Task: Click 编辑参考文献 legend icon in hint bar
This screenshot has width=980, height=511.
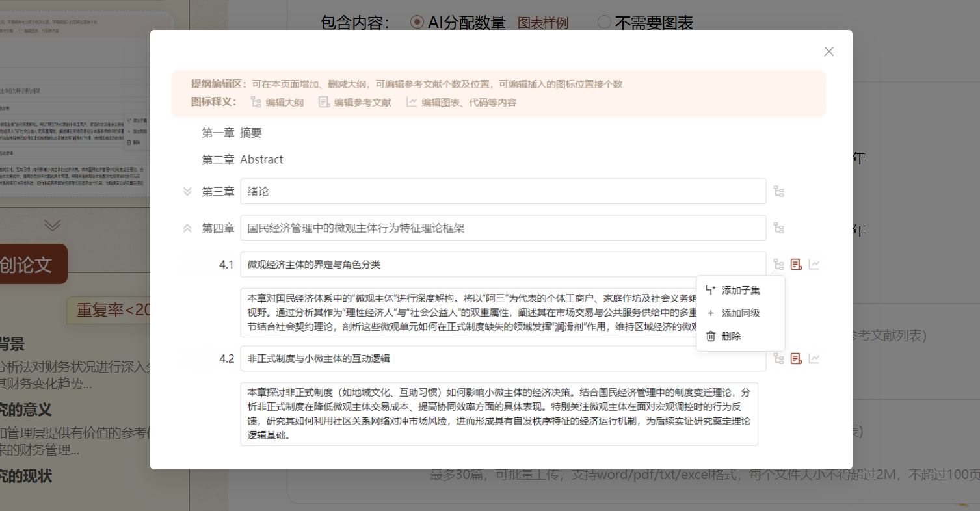Action: point(324,102)
